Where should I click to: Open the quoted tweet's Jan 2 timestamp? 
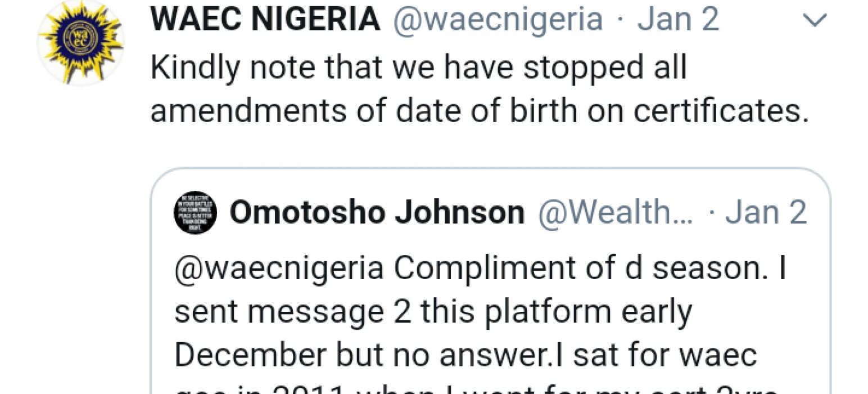pyautogui.click(x=766, y=213)
